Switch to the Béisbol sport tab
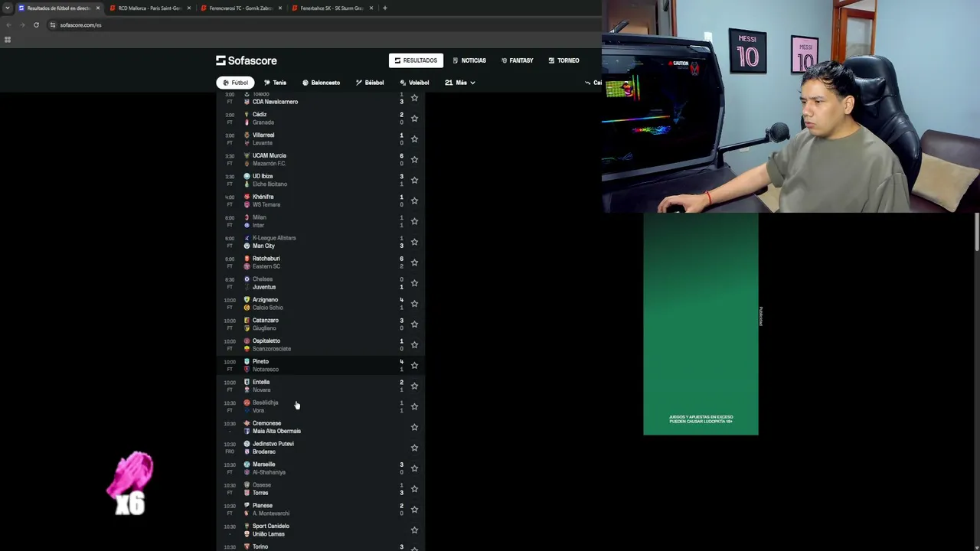 click(370, 83)
